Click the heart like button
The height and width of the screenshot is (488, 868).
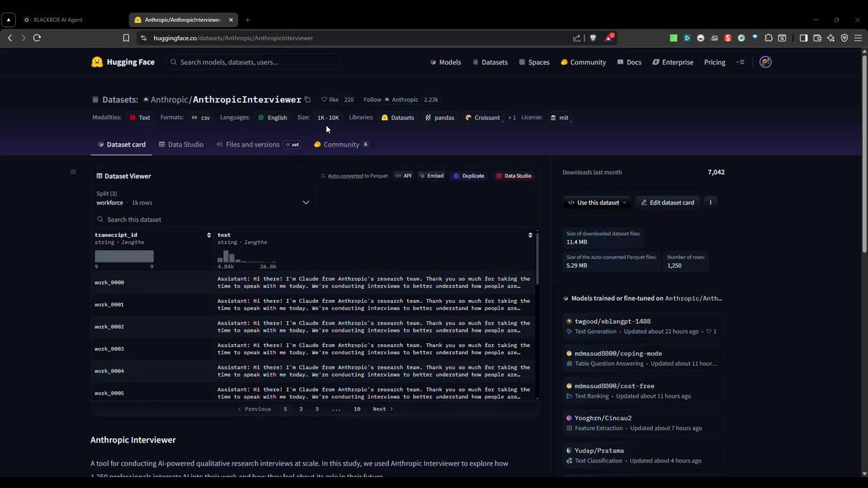(x=329, y=100)
